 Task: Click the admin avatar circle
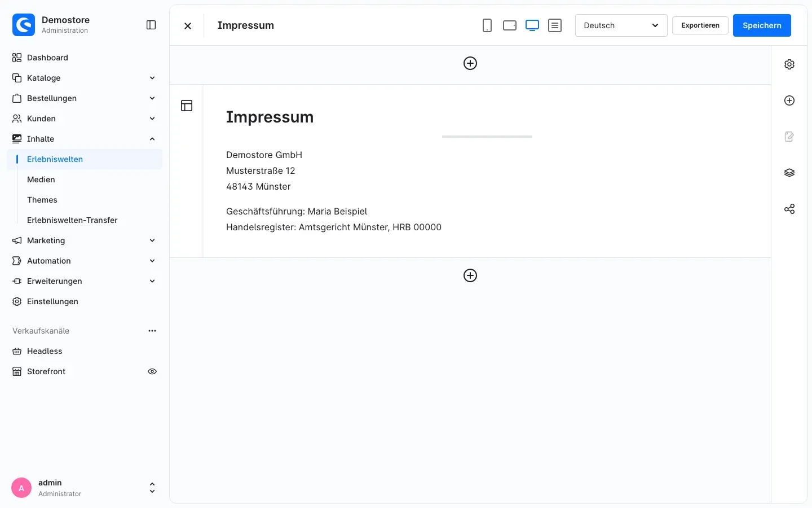click(x=21, y=488)
